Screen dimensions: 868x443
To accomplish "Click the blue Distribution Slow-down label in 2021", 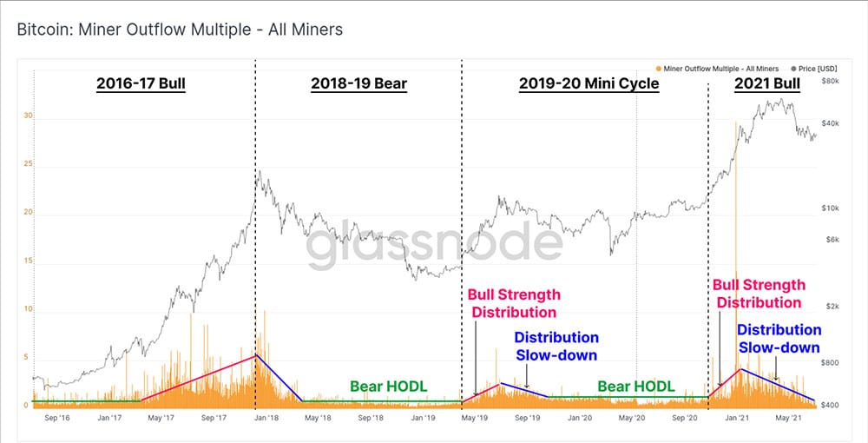I will 779,339.
